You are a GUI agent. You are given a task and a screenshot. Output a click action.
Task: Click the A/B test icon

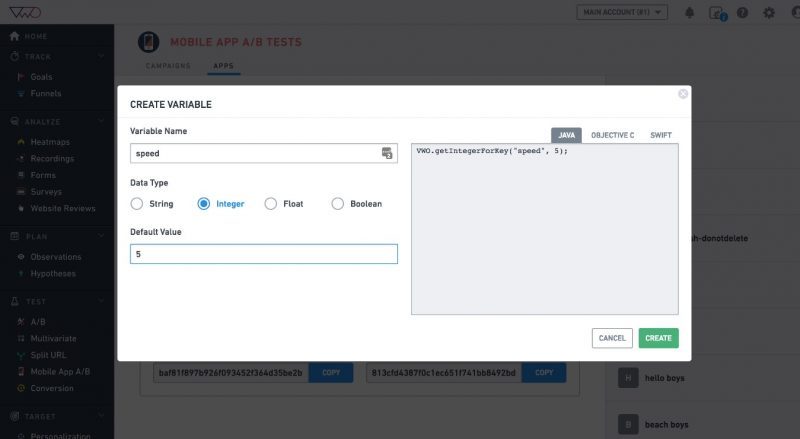click(21, 322)
